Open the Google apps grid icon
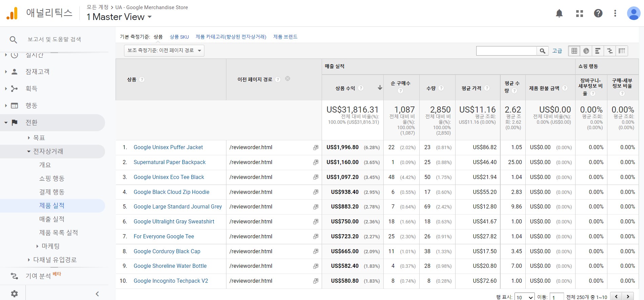Image resolution: width=644 pixels, height=300 pixels. pyautogui.click(x=580, y=13)
